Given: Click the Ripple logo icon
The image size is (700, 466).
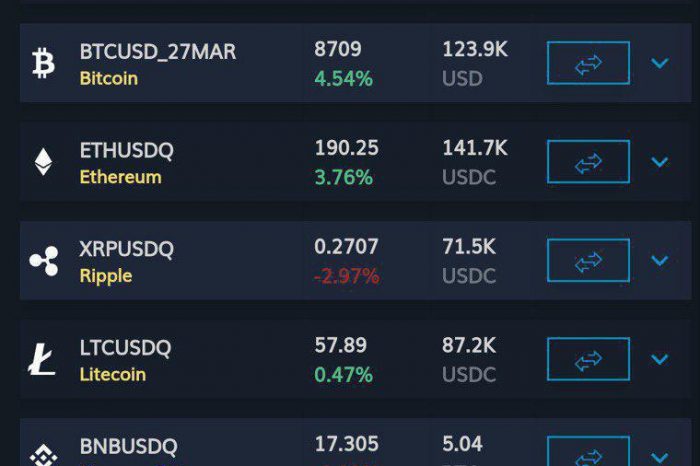Looking at the screenshot, I should click(44, 260).
